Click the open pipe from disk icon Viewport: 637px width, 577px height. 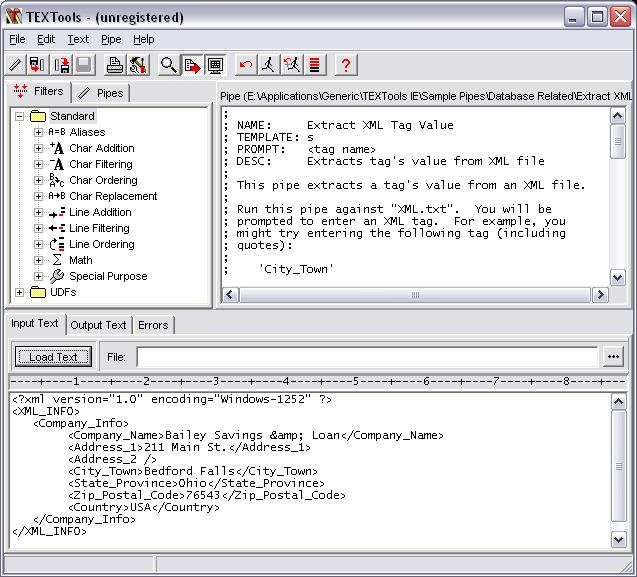(37, 65)
